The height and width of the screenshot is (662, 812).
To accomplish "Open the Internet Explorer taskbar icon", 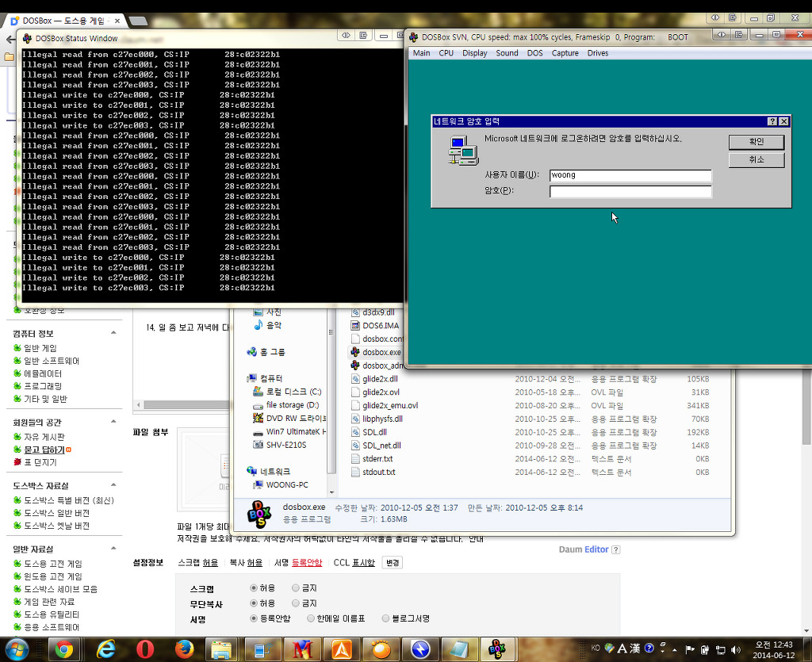I will coord(105,649).
